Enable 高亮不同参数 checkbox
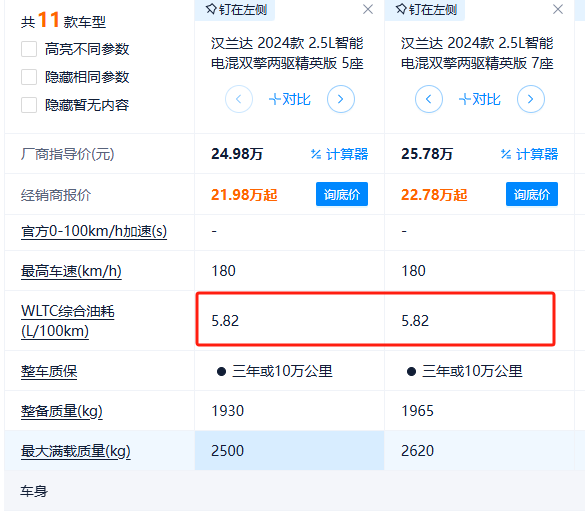 (29, 49)
